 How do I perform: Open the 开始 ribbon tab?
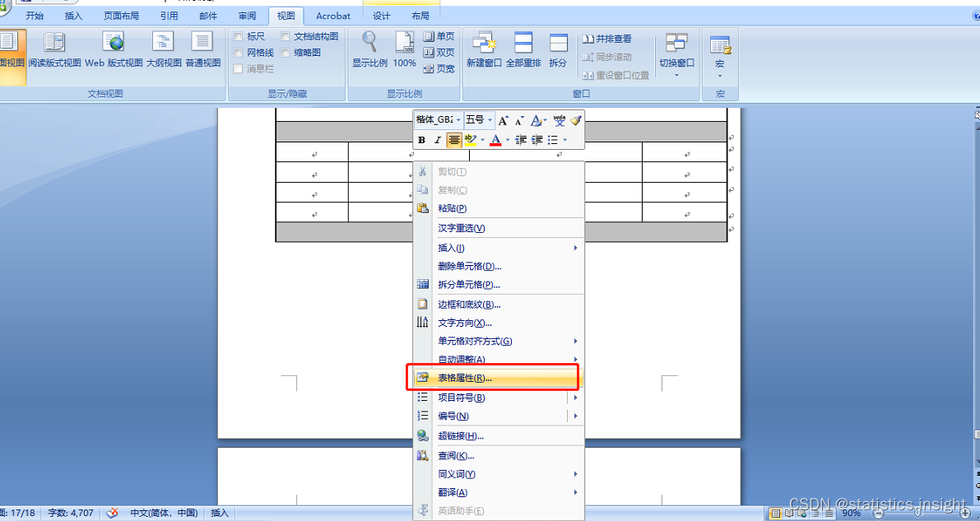(34, 16)
